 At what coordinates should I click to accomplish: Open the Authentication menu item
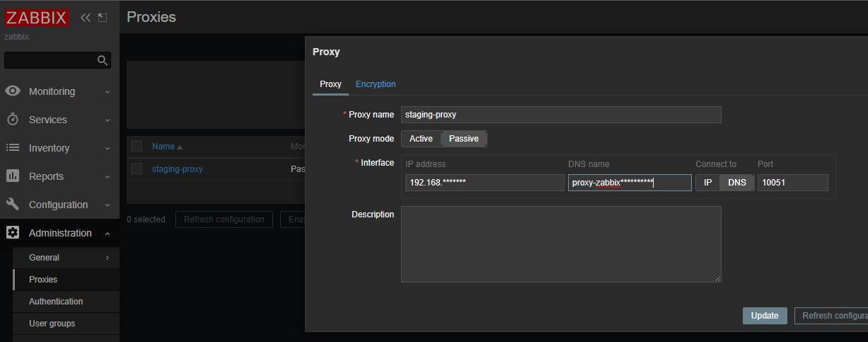66,302
